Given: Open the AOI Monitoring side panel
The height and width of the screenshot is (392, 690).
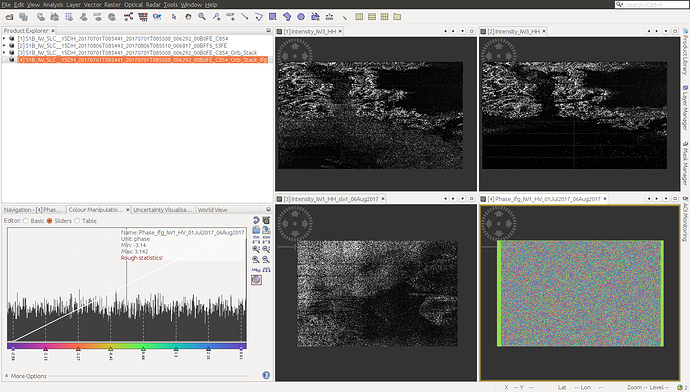Looking at the screenshot, I should tap(685, 219).
